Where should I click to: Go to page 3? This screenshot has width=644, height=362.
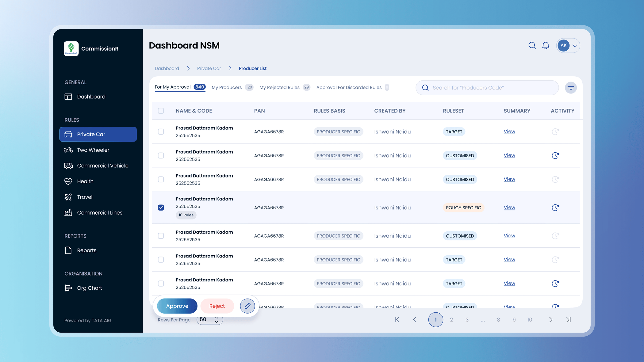[467, 320]
